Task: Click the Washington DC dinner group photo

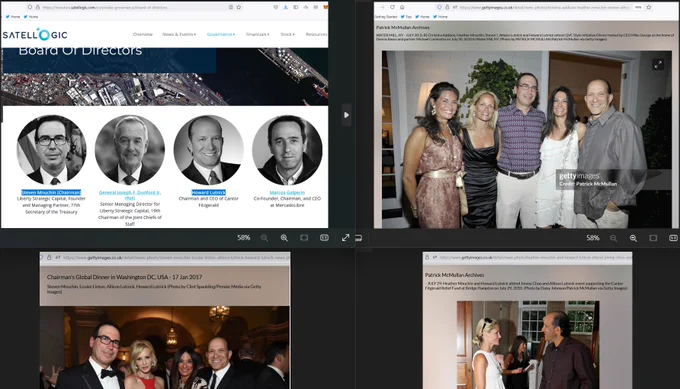Action: coord(165,347)
